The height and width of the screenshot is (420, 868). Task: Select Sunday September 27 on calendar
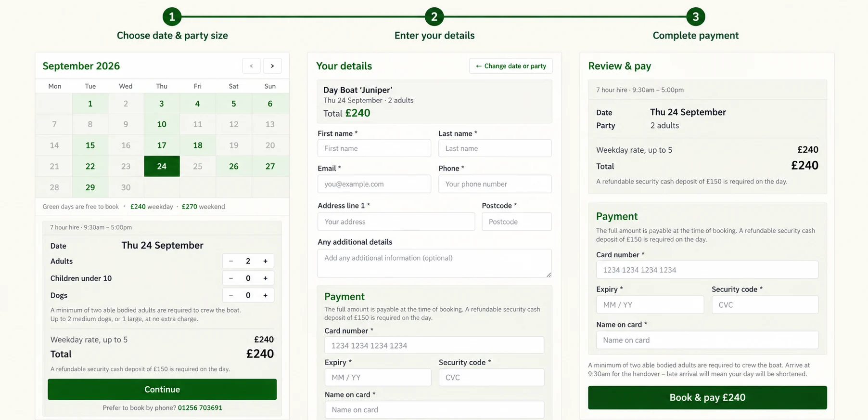pos(270,166)
